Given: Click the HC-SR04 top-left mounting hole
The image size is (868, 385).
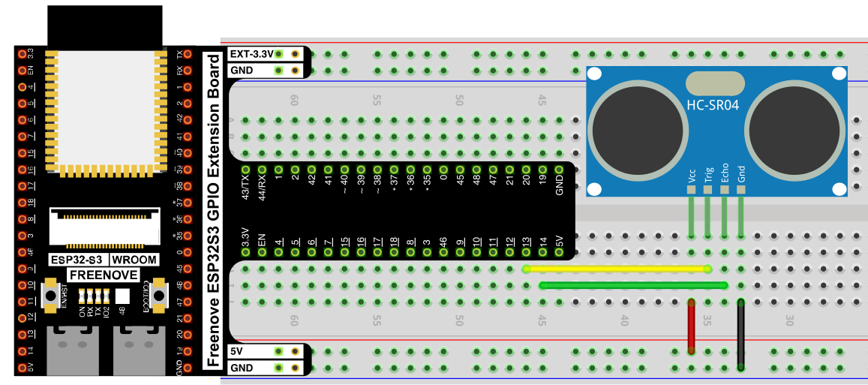Looking at the screenshot, I should click(594, 74).
